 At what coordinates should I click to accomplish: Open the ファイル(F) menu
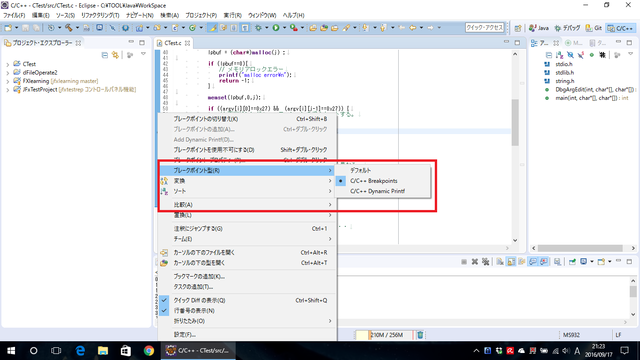click(14, 15)
